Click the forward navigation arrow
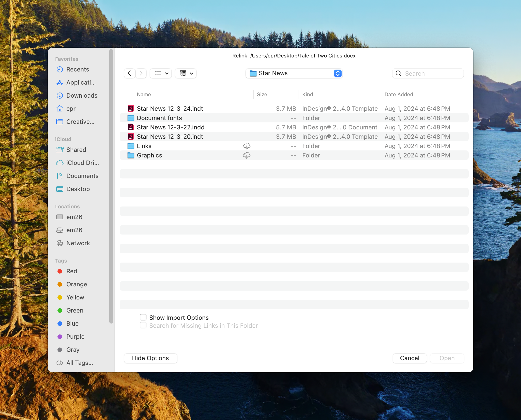 pos(141,73)
